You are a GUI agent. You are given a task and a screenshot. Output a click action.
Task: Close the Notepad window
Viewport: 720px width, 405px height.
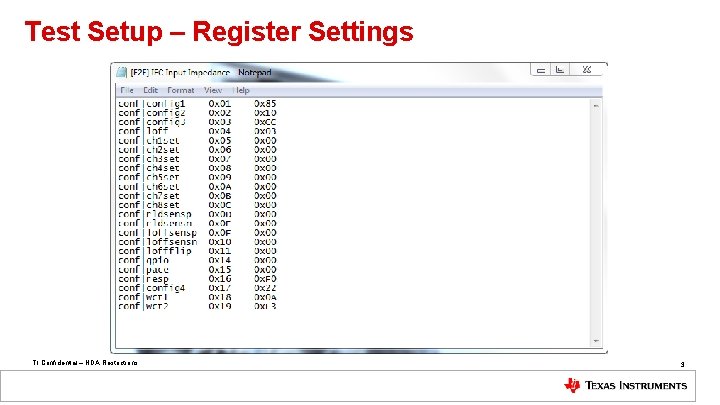[x=586, y=70]
